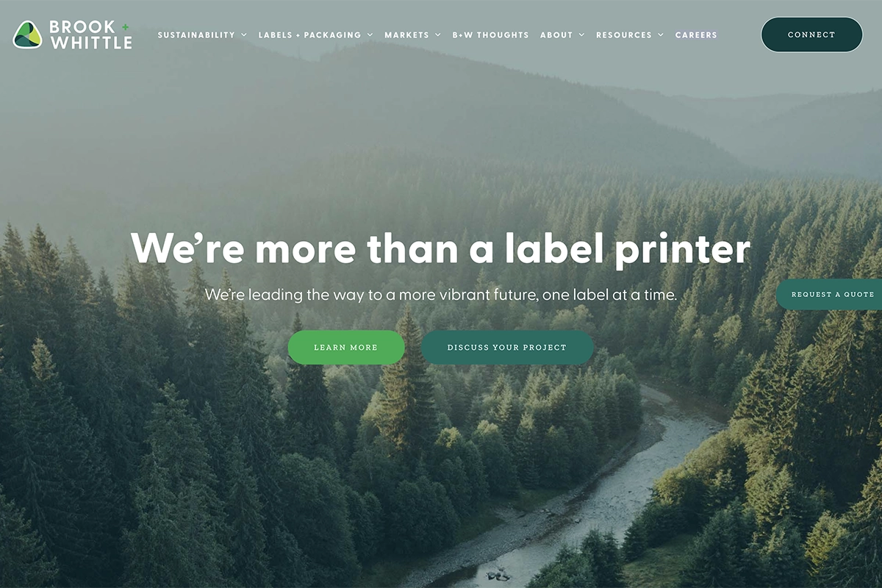Visit the Careers page link
Screen dimensions: 882x588
click(696, 35)
